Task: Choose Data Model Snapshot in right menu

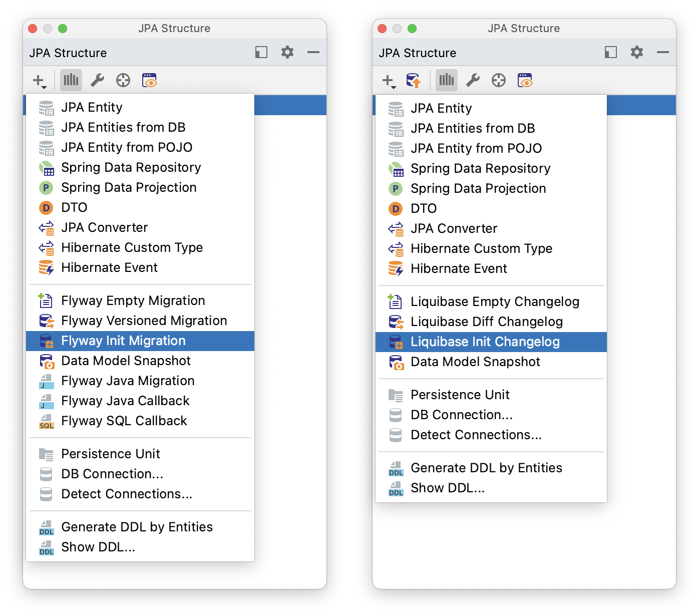Action: pyautogui.click(x=491, y=362)
